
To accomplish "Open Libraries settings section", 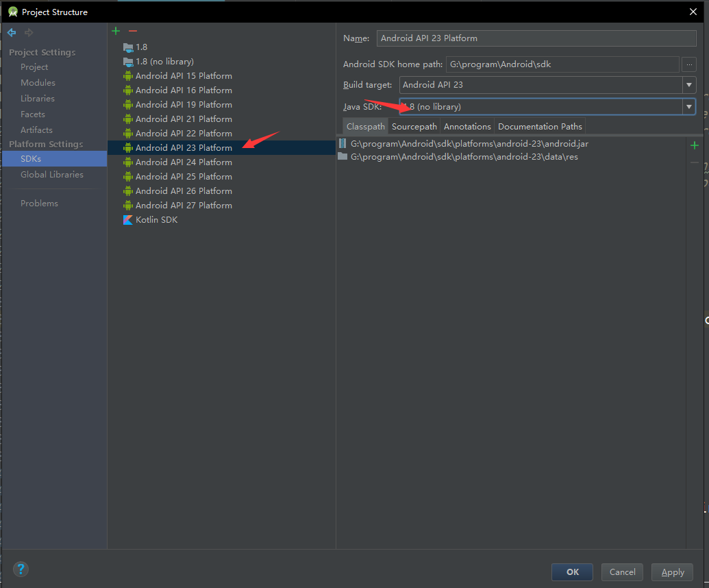I will (38, 99).
